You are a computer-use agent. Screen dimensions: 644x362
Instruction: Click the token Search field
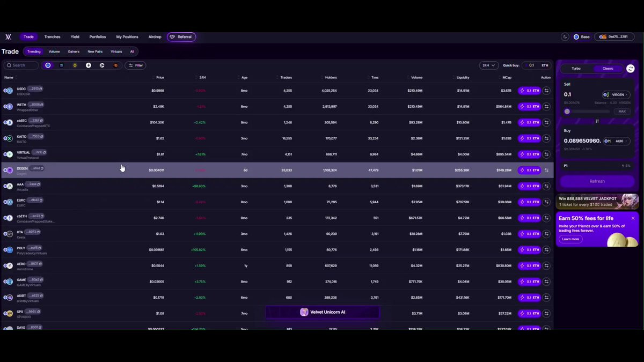click(x=21, y=65)
